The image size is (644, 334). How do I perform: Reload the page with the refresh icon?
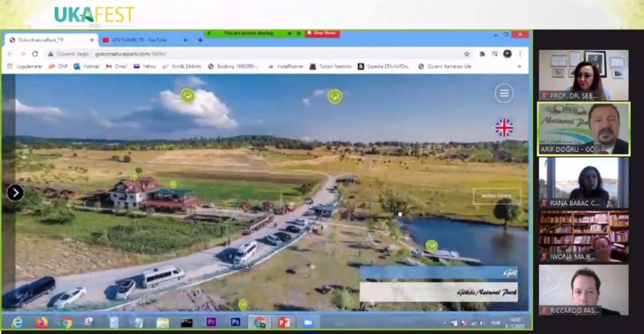pos(35,54)
